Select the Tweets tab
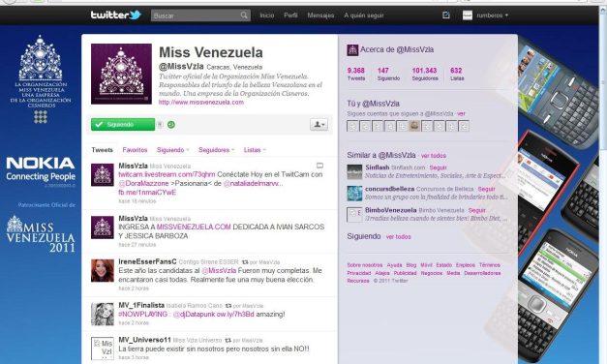The image size is (607, 364). click(x=103, y=150)
